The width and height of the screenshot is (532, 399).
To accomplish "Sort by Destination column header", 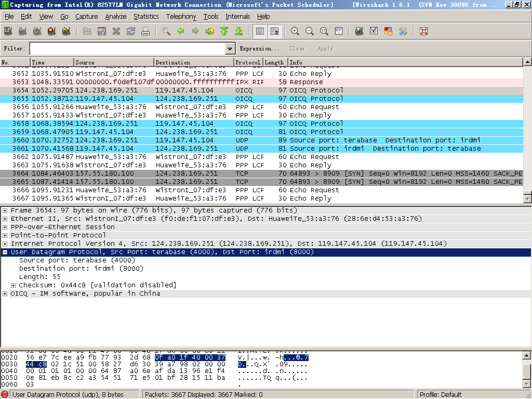I will (194, 62).
